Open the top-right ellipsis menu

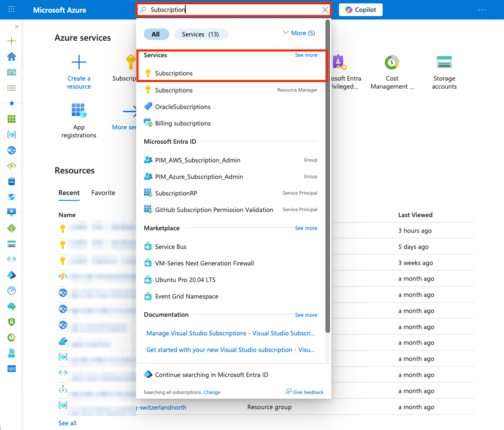click(x=482, y=10)
